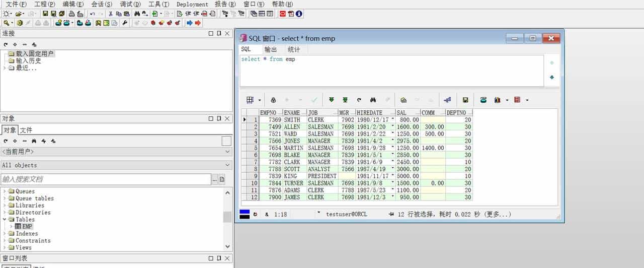Click the ENAME column header
The height and width of the screenshot is (268, 644).
pyautogui.click(x=294, y=113)
